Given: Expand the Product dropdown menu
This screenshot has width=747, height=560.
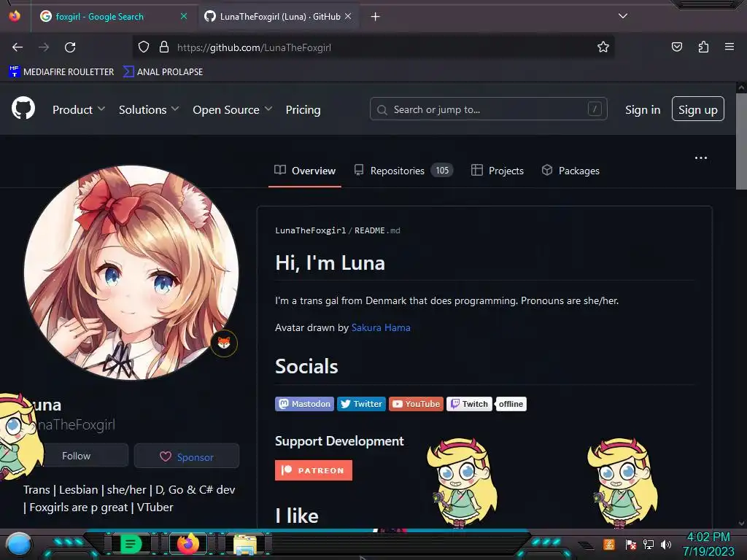Looking at the screenshot, I should [x=79, y=109].
